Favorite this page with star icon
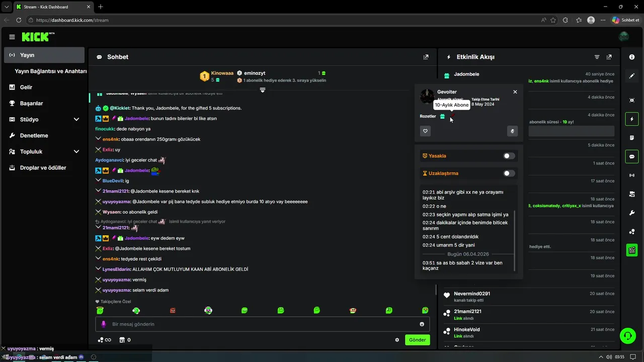Image resolution: width=644 pixels, height=362 pixels. click(x=553, y=20)
